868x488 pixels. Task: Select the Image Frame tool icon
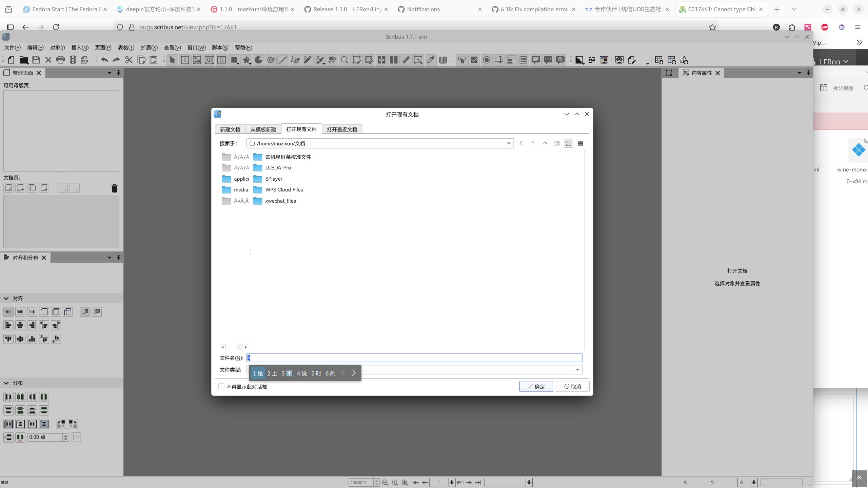click(x=197, y=60)
